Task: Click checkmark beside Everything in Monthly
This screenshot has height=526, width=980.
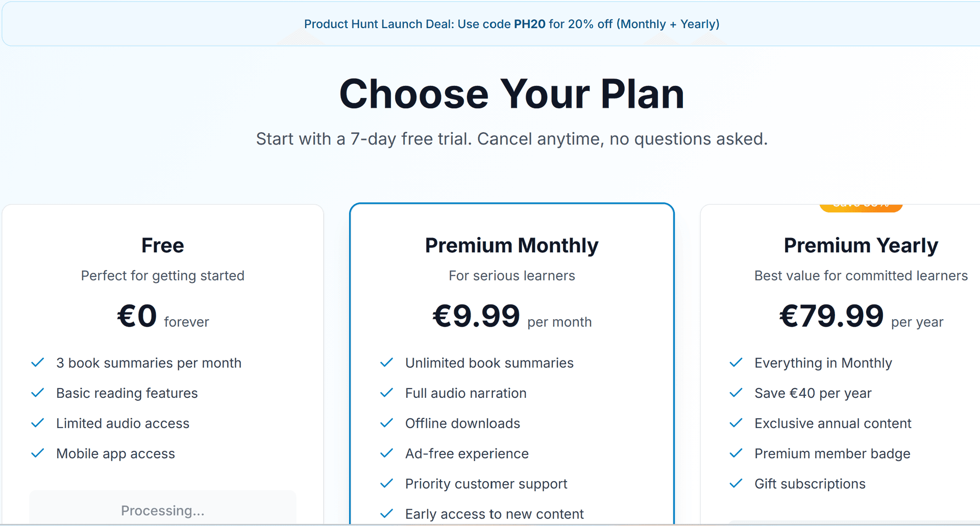Action: (x=736, y=363)
